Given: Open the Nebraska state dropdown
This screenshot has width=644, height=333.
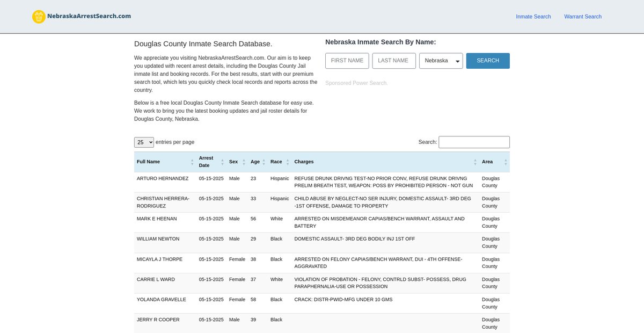Looking at the screenshot, I should click(441, 61).
